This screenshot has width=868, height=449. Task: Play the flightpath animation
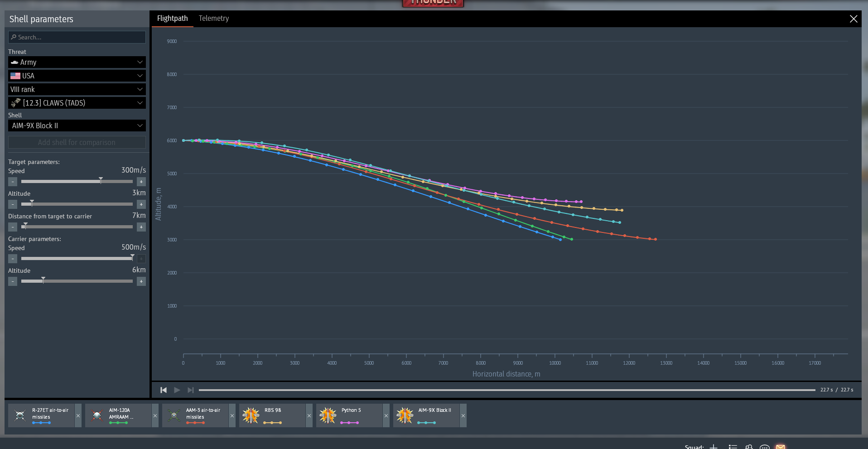[x=177, y=390]
